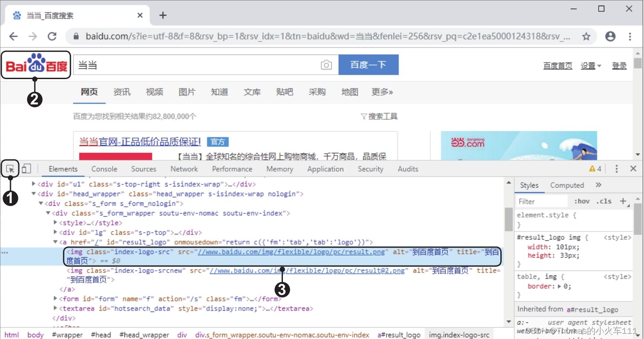Expand the div id="lg" node

tap(55, 232)
